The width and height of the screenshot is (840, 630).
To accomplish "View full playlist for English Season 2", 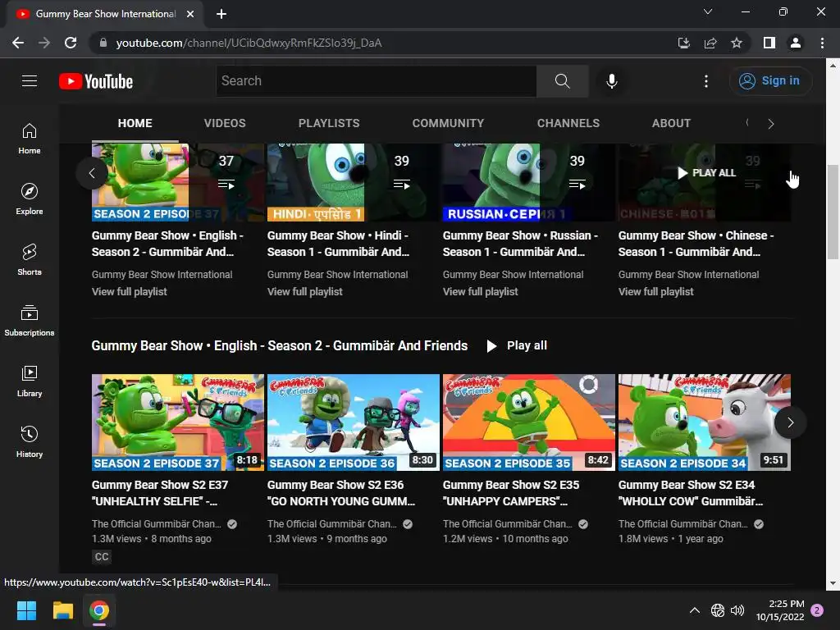I will coord(129,291).
